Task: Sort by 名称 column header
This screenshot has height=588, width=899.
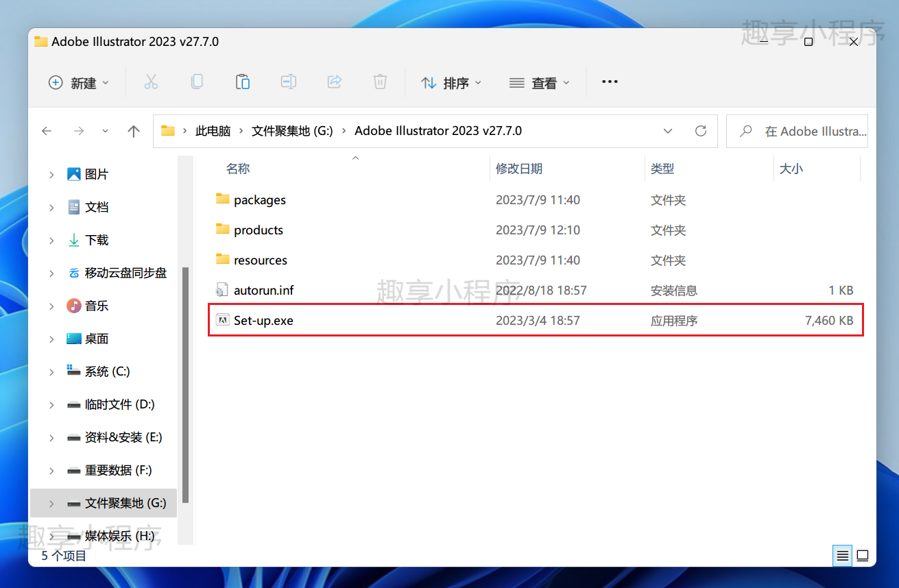Action: 238,169
